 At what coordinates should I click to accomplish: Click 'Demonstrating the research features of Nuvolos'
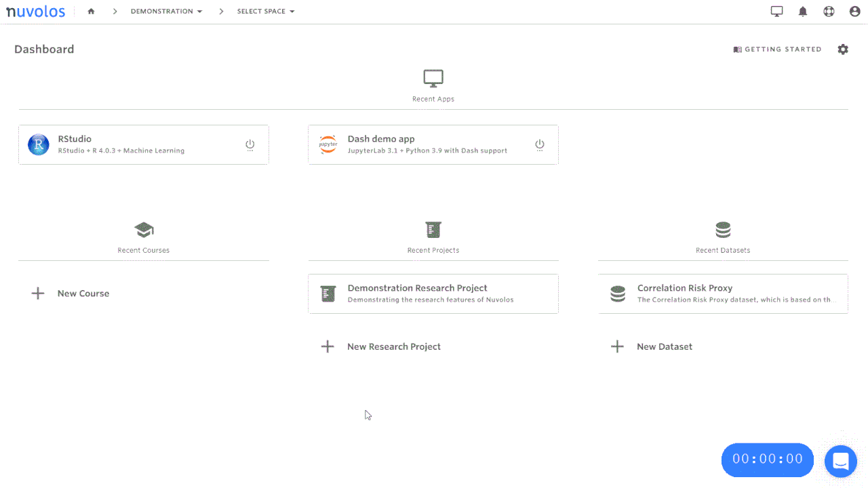coord(431,300)
